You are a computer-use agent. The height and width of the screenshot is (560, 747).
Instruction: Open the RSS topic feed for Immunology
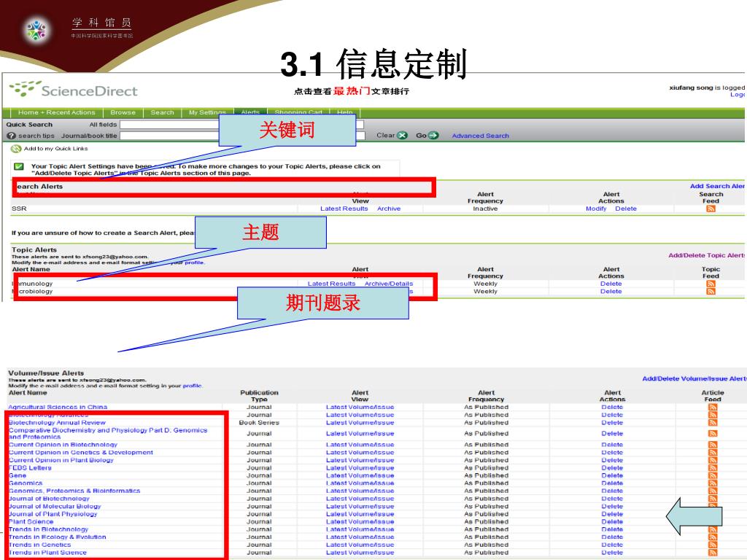coord(711,284)
